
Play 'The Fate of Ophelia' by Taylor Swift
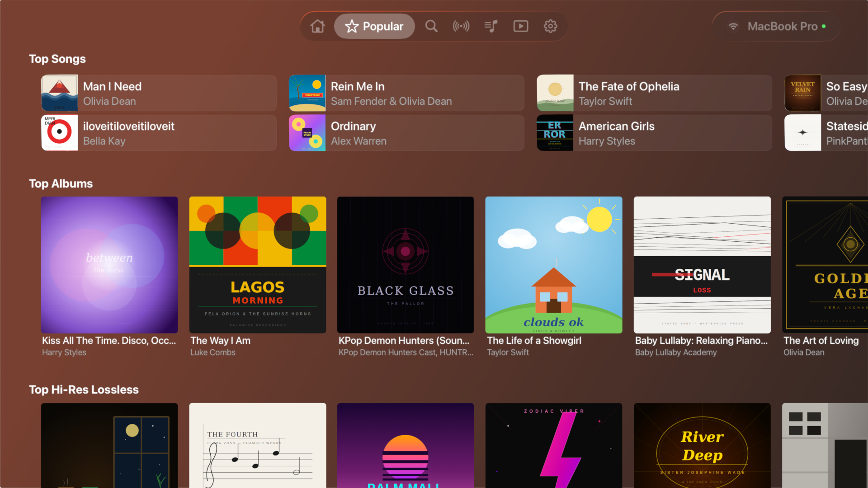coord(654,93)
